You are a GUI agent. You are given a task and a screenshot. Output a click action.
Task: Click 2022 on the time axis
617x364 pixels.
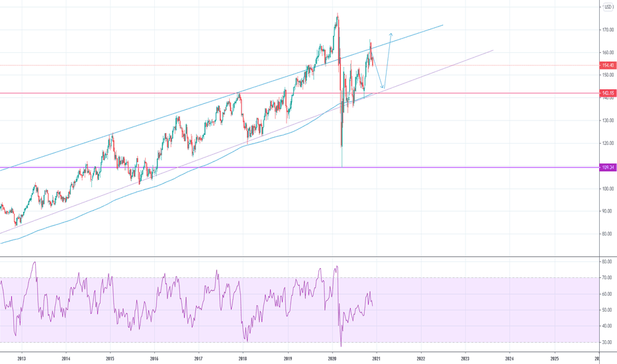(421, 359)
